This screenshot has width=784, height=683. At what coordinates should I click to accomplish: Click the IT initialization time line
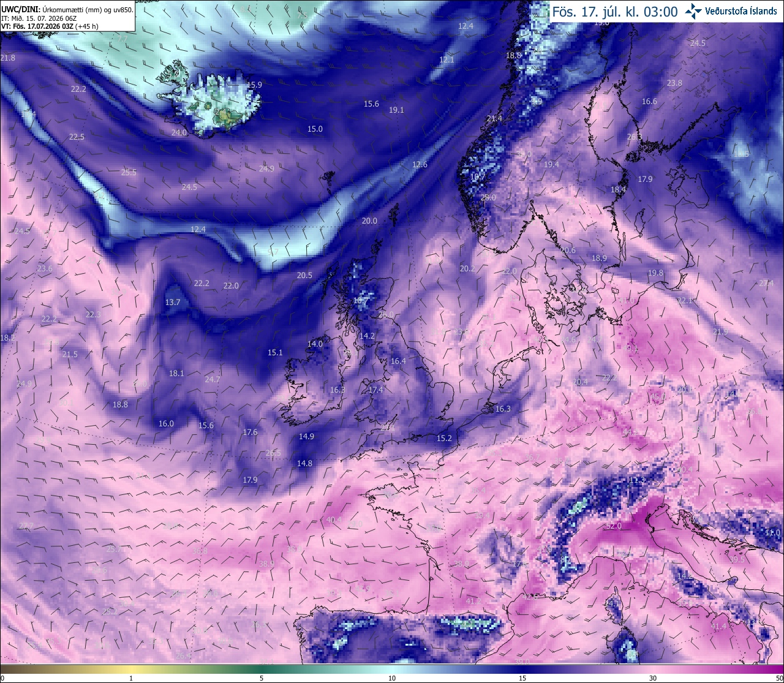[38, 18]
